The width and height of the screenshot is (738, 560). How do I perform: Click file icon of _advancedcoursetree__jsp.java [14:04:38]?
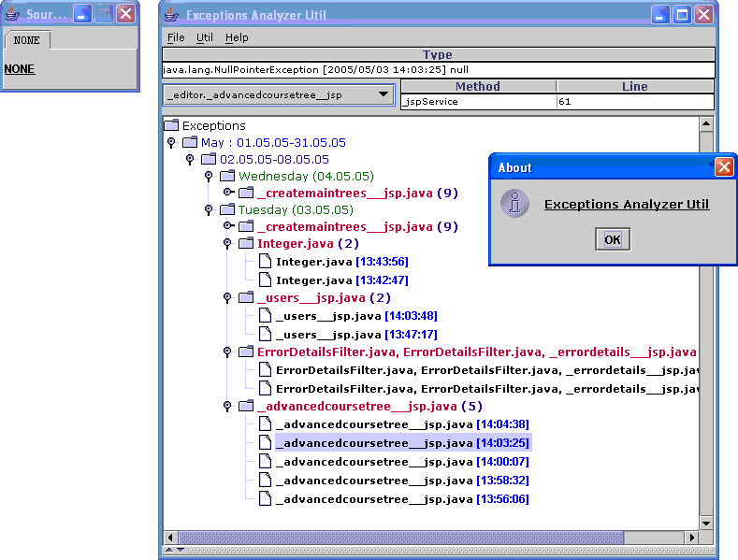[x=265, y=424]
